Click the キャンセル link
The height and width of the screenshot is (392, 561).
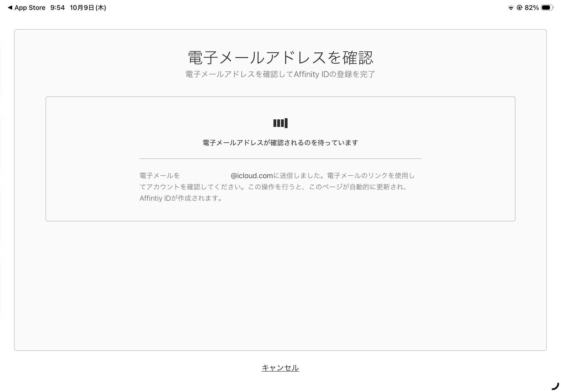point(280,368)
